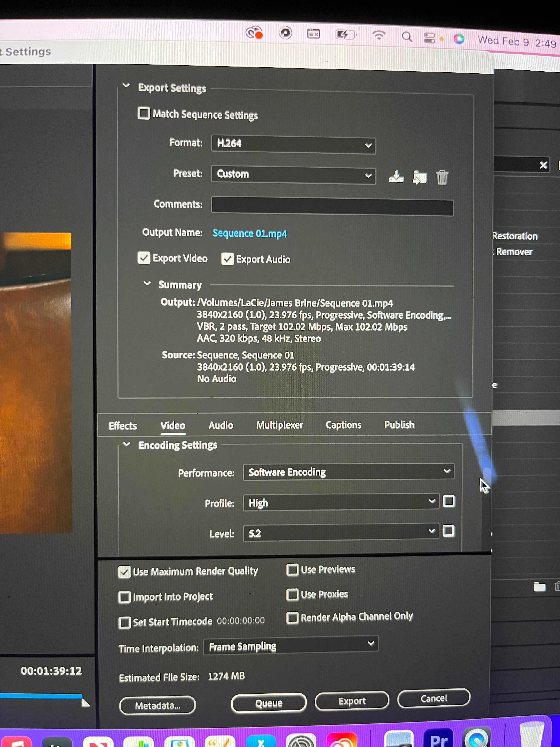Click the Sequence 01.mp4 output name link
Screen dimensions: 560x747
(250, 233)
